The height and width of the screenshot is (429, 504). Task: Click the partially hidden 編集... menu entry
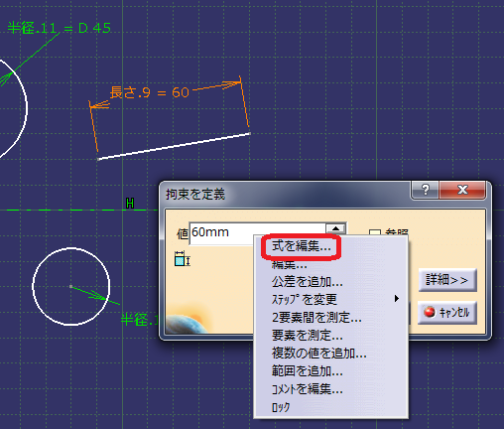click(x=290, y=265)
